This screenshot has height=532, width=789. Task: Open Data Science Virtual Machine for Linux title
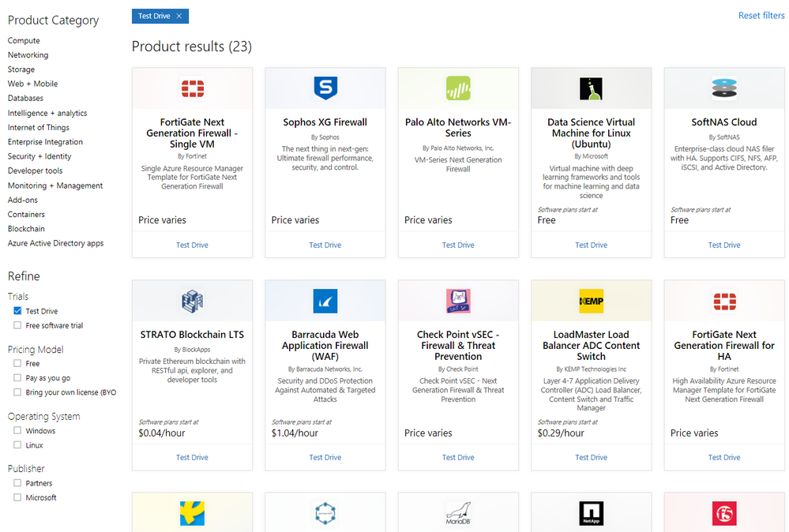(x=592, y=133)
